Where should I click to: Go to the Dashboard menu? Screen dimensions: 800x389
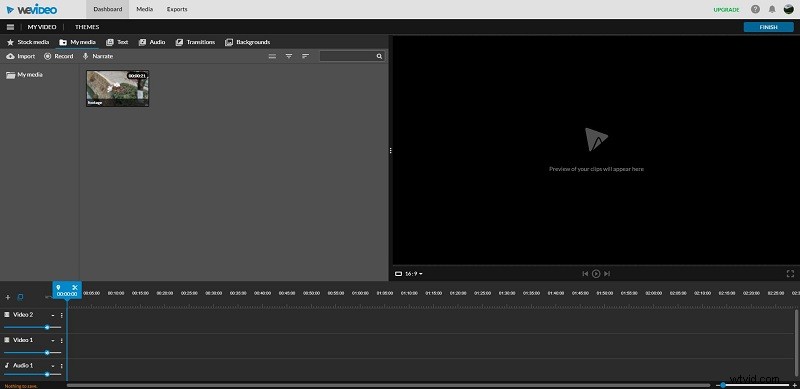[x=108, y=9]
